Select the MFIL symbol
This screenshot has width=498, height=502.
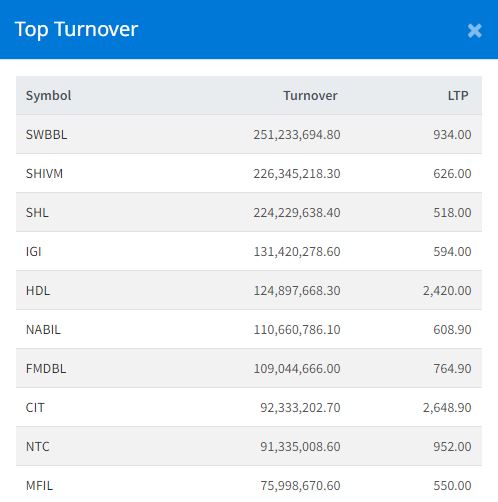[x=39, y=486]
